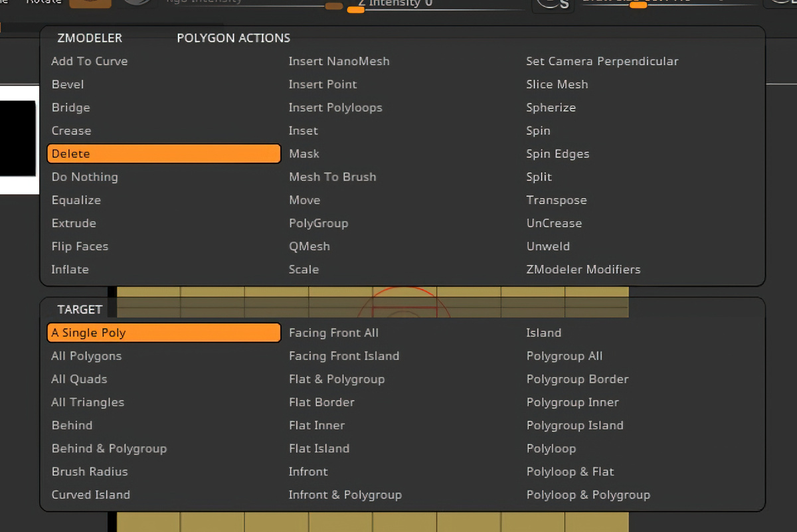This screenshot has height=532, width=797.
Task: Open ZModeler Modifiers
Action: point(583,270)
